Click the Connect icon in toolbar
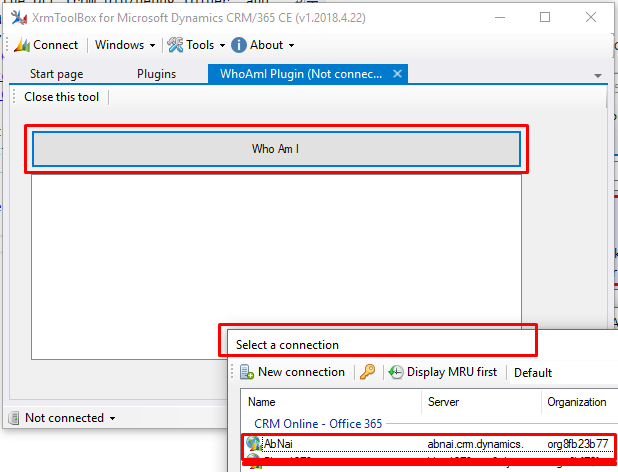 (x=22, y=45)
